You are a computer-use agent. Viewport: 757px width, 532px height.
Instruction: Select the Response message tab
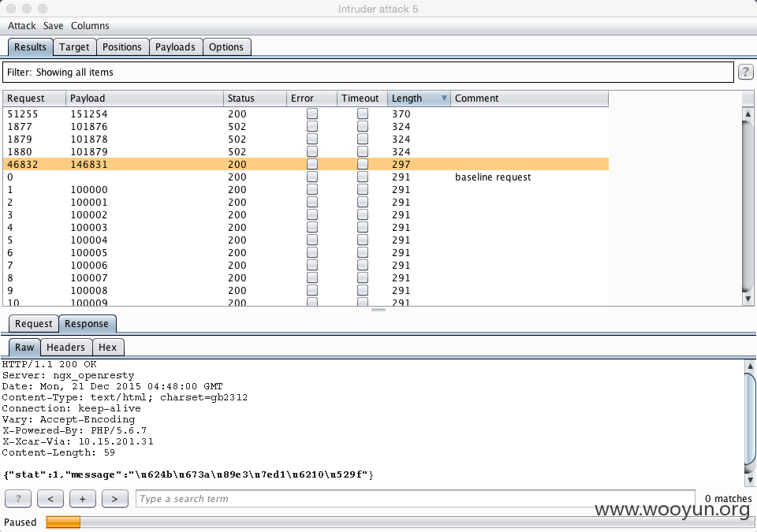tap(87, 323)
